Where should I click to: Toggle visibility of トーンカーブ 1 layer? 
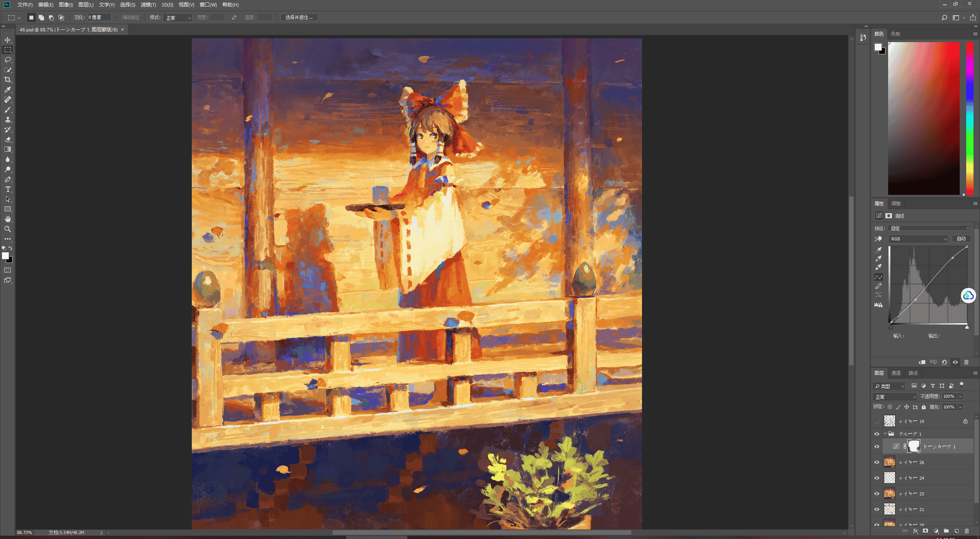click(877, 447)
